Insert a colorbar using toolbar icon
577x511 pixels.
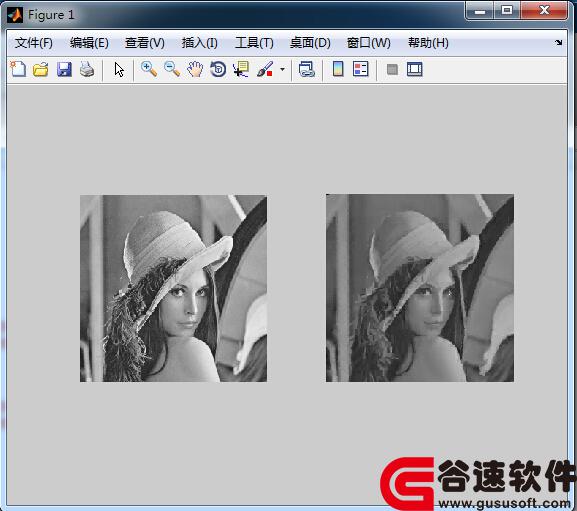pos(338,69)
